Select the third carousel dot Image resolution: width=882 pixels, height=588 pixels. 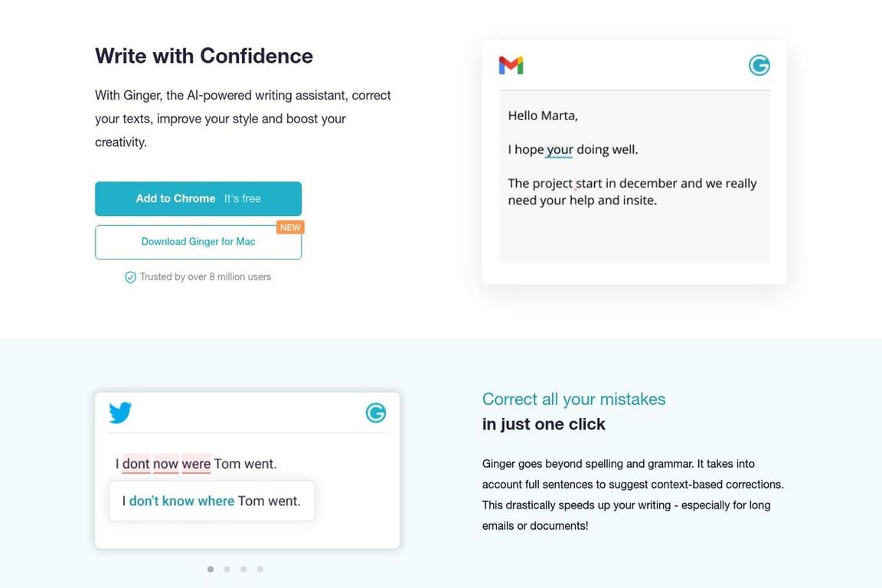point(243,569)
